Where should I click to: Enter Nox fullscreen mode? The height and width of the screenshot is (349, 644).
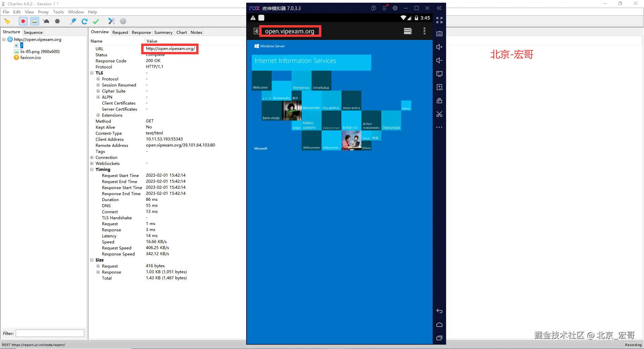click(x=439, y=20)
